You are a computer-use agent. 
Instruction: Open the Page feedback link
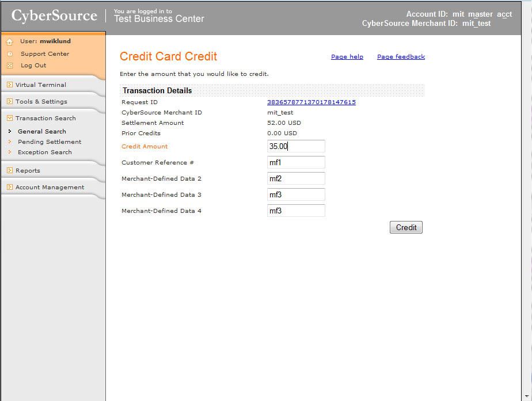(401, 56)
